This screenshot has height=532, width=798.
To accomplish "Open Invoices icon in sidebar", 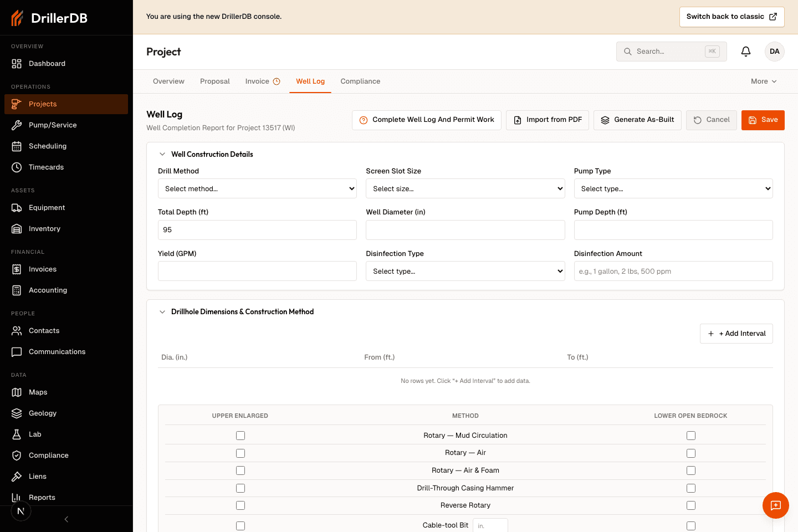I will pos(17,269).
